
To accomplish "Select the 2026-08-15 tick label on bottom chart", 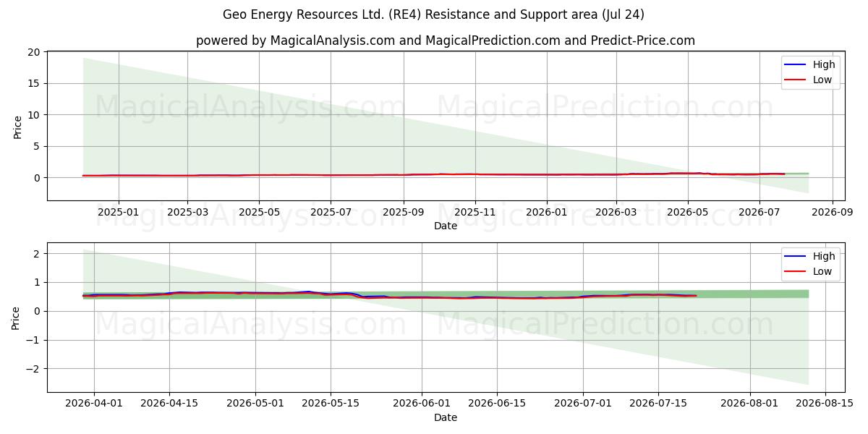I will point(825,404).
